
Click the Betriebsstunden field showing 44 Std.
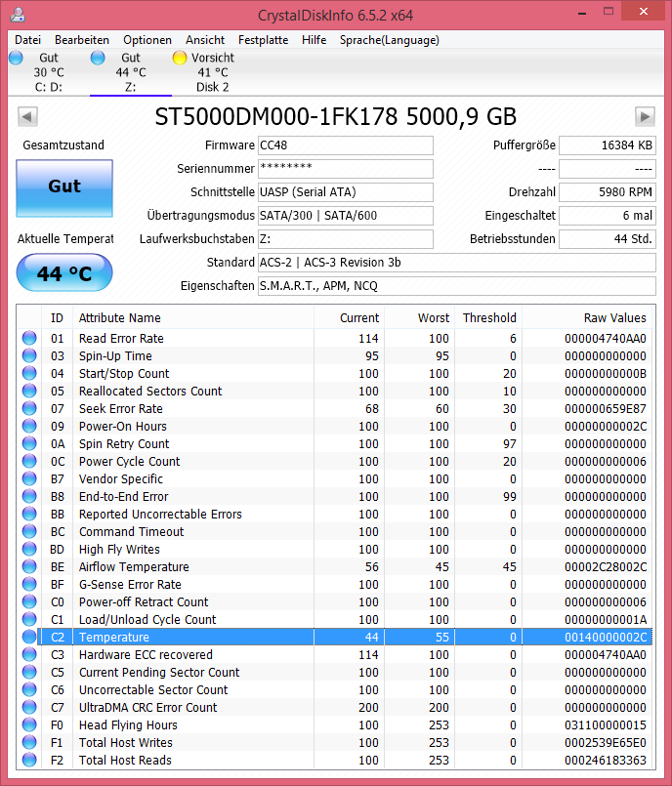[608, 239]
